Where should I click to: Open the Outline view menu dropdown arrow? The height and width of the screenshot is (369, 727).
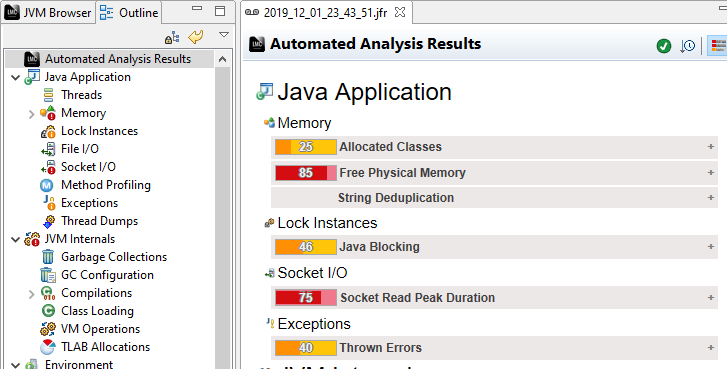pos(224,35)
